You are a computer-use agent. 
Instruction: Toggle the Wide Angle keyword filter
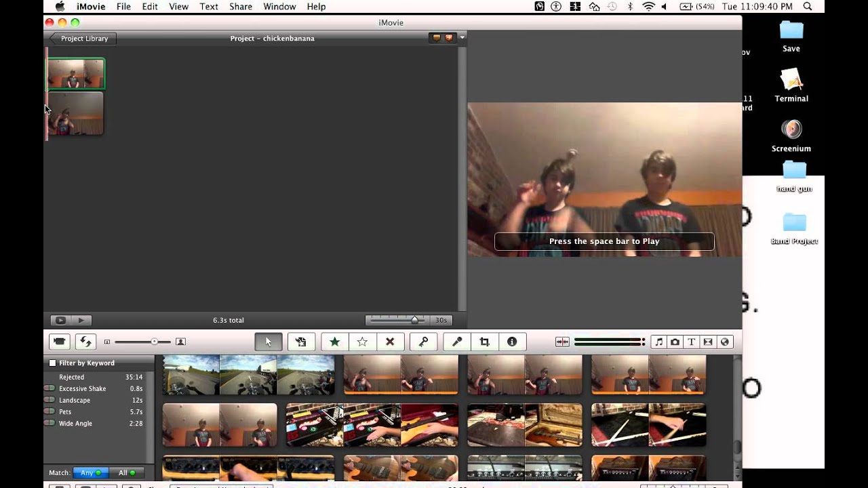pyautogui.click(x=50, y=423)
